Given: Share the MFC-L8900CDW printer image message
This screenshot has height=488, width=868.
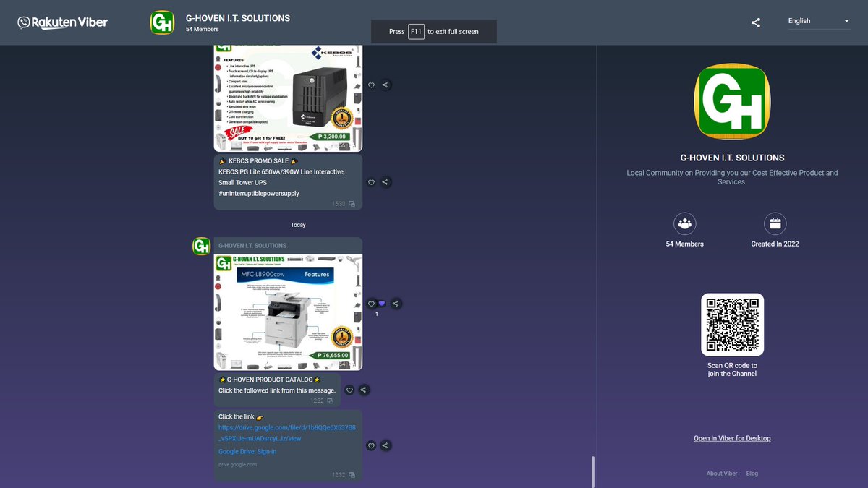Looking at the screenshot, I should pos(395,304).
